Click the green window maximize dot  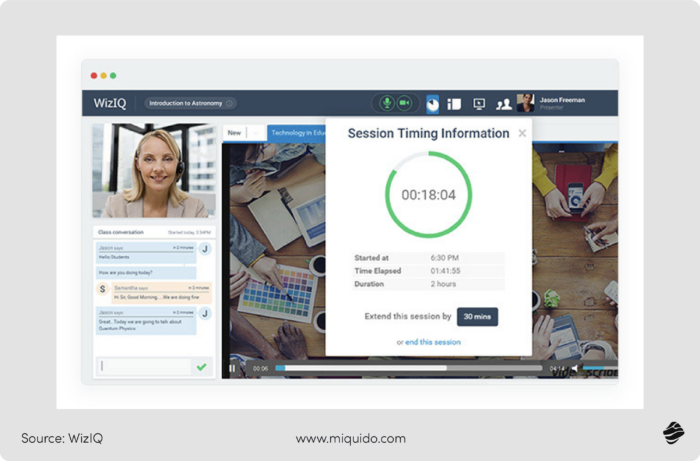coord(113,75)
